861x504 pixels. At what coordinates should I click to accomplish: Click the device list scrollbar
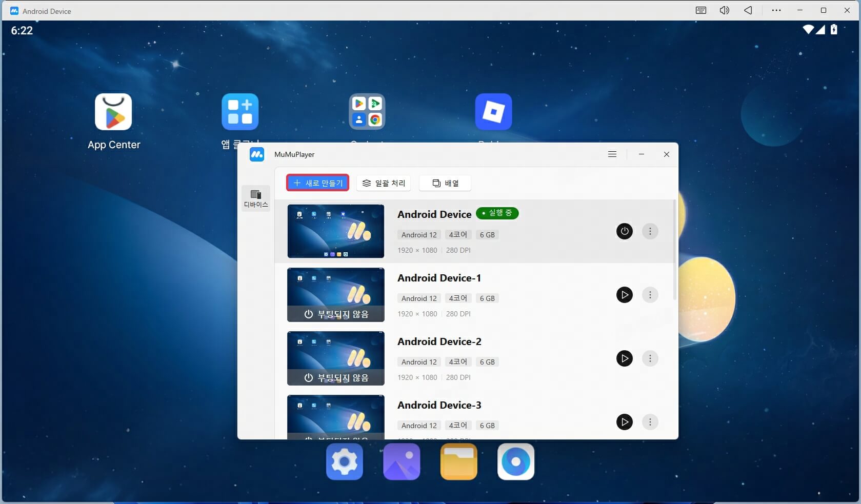tap(675, 250)
